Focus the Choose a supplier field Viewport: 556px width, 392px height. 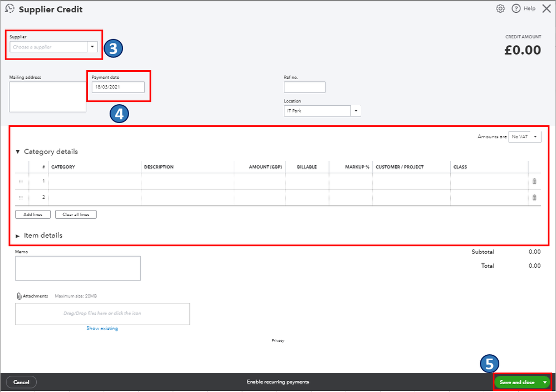point(48,46)
